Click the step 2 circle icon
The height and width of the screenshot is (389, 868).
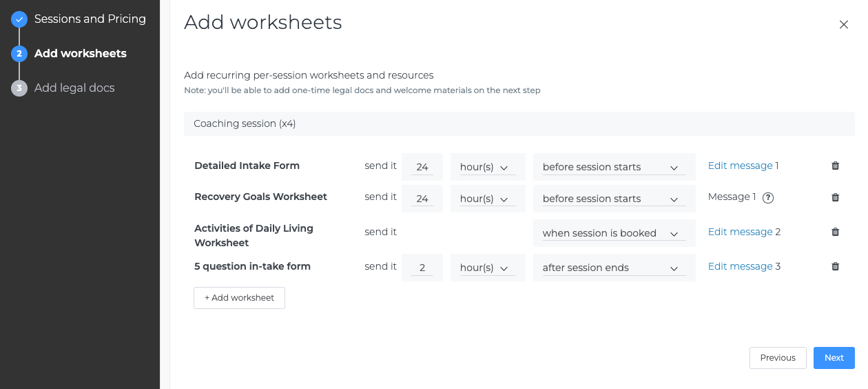(19, 54)
